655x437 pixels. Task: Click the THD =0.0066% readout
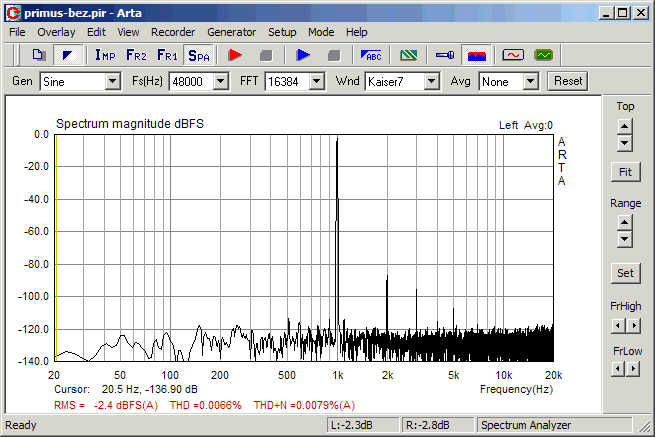pyautogui.click(x=206, y=405)
